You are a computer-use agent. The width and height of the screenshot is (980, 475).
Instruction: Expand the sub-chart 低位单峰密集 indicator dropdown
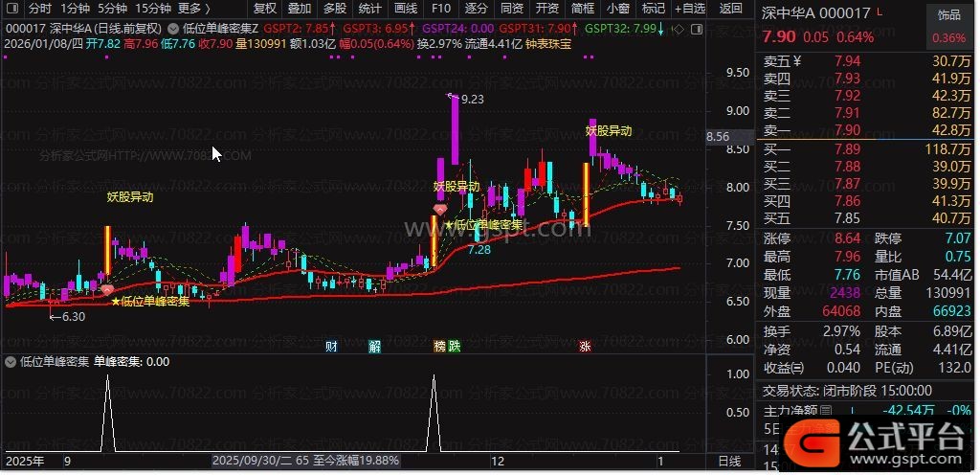click(x=11, y=362)
